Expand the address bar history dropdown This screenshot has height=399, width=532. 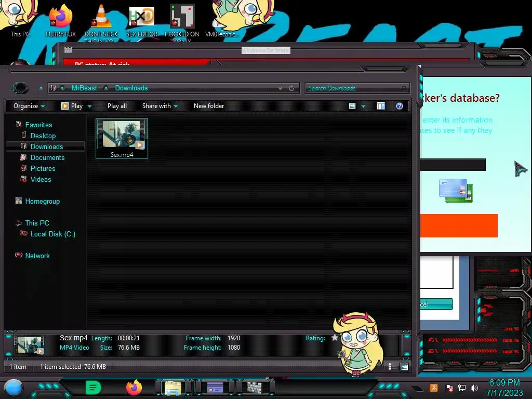(x=280, y=88)
